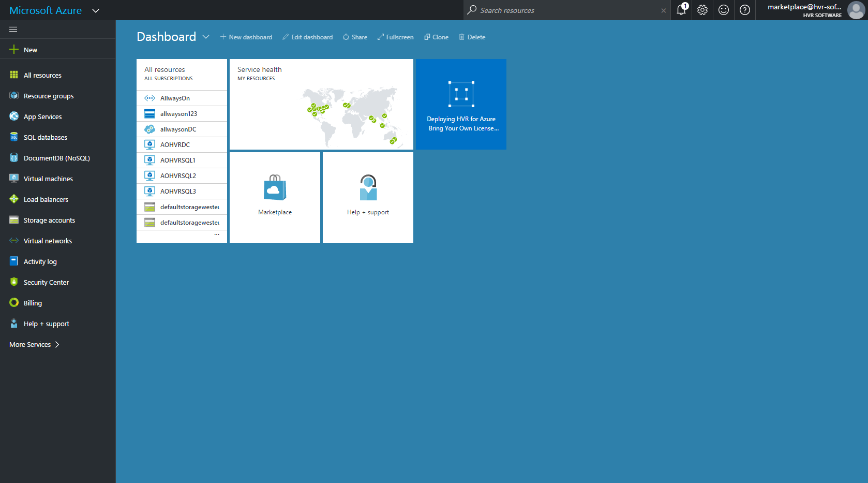868x483 pixels.
Task: Click New dashboard in toolbar
Action: coord(246,37)
